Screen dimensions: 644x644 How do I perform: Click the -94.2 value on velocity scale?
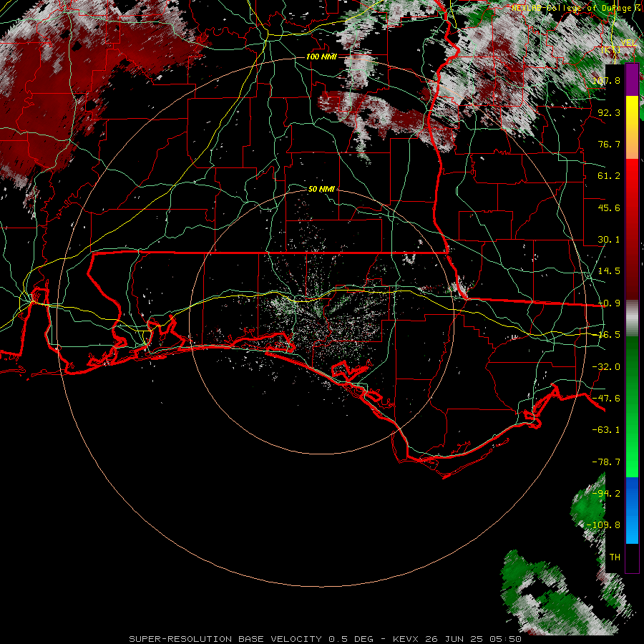[x=606, y=494]
